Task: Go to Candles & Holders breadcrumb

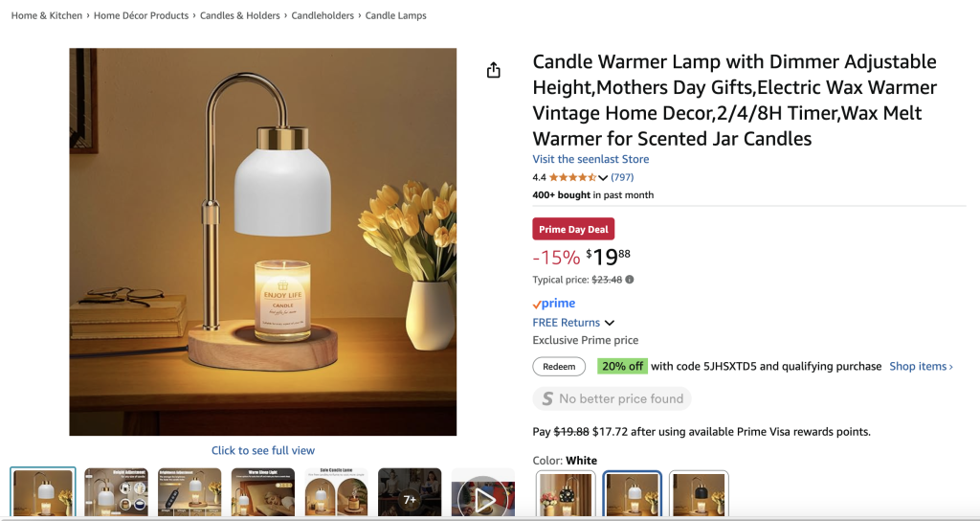Action: point(240,16)
